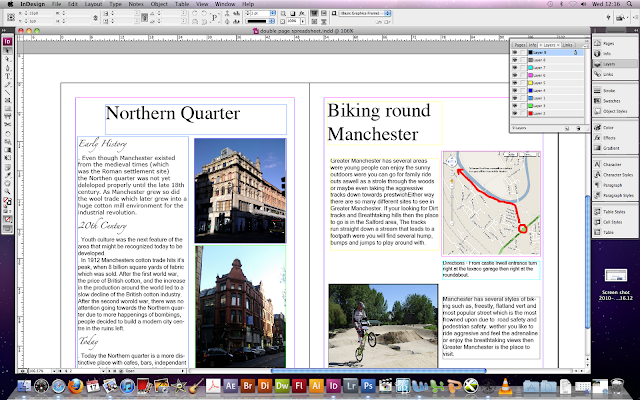The width and height of the screenshot is (640, 400).
Task: Open Table Styles panel
Action: click(615, 212)
